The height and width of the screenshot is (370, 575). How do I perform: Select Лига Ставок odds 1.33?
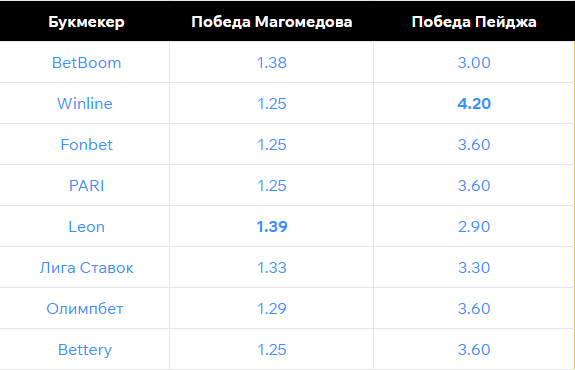point(272,268)
